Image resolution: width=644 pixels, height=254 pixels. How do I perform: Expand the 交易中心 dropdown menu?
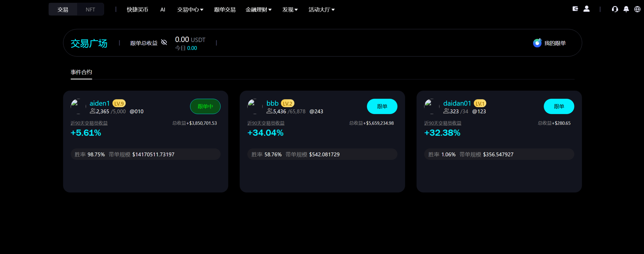point(190,9)
